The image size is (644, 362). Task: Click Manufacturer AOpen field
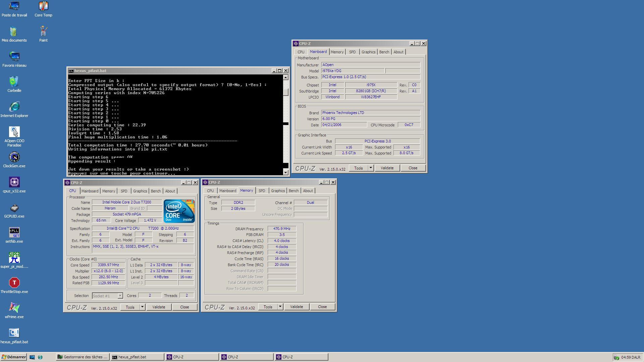(371, 65)
